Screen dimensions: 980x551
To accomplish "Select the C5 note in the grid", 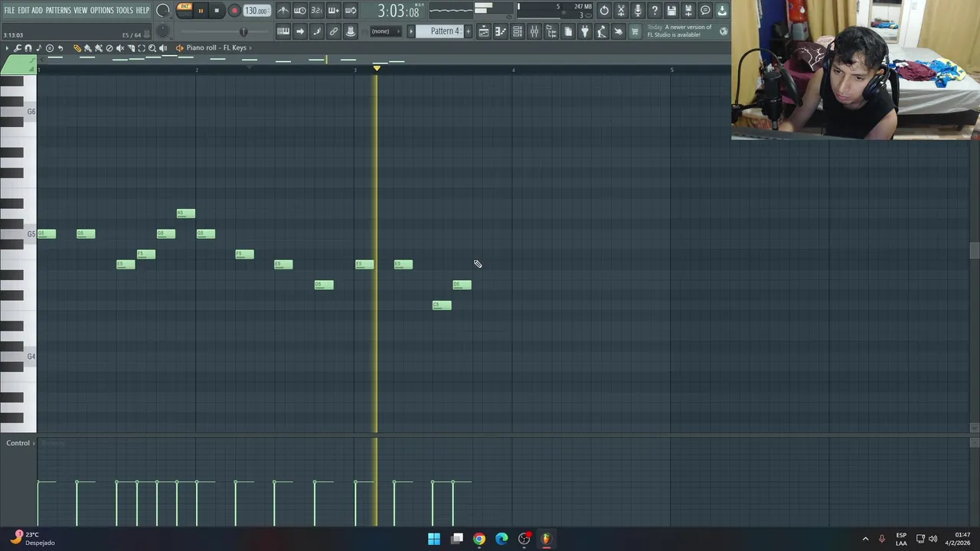I will click(442, 305).
